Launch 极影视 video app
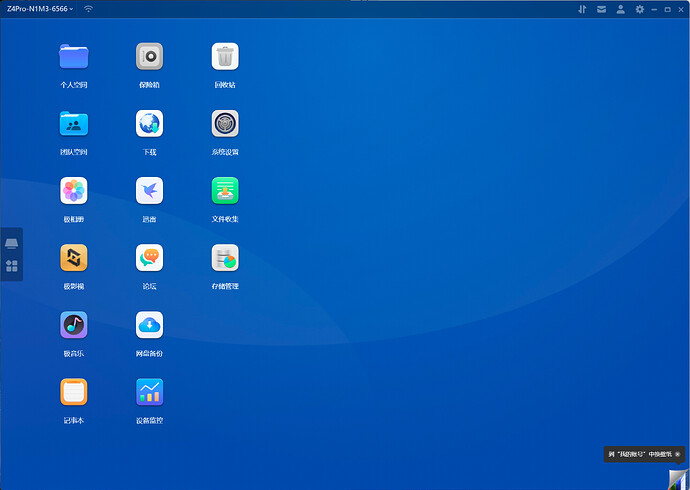The image size is (690, 490). click(x=74, y=258)
